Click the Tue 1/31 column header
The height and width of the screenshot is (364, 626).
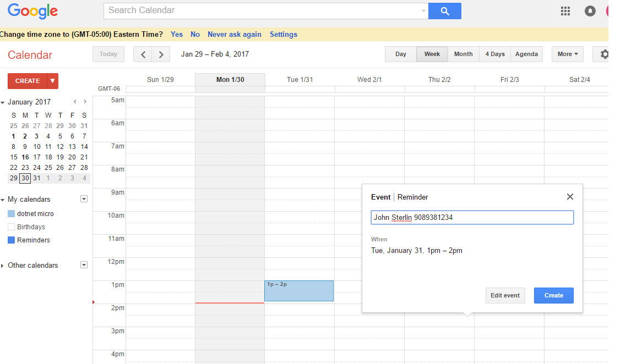pyautogui.click(x=300, y=79)
